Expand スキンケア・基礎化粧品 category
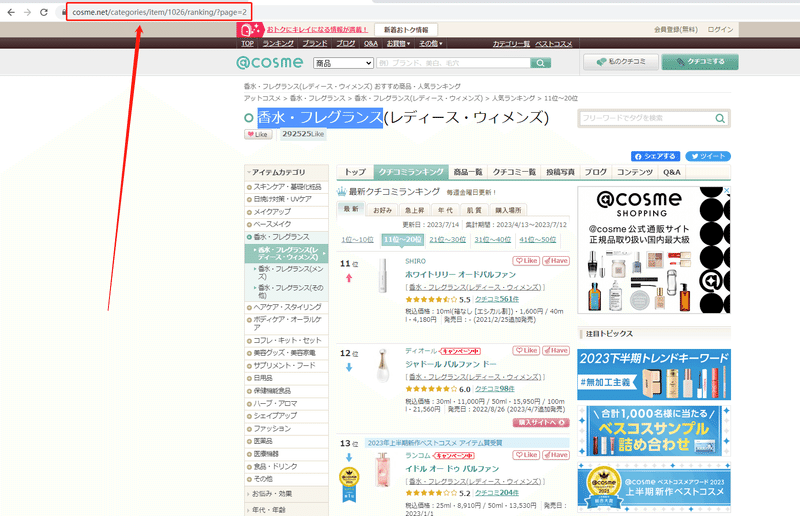The width and height of the screenshot is (800, 516). pos(286,187)
